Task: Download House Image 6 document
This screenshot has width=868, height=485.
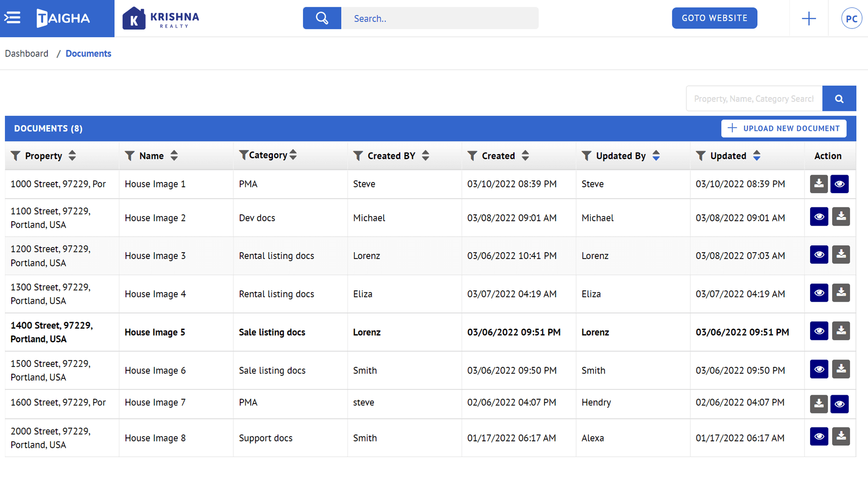Action: (841, 369)
